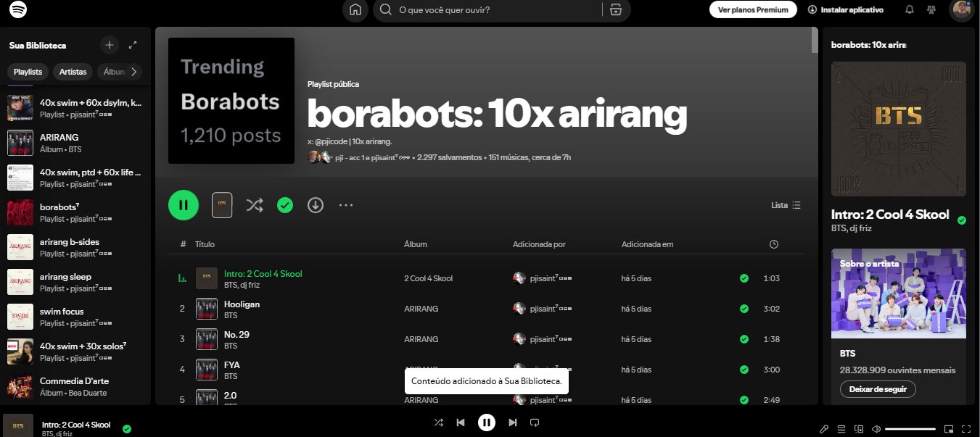
Task: Toggle the saved checkmark in the right panel
Action: tap(962, 220)
